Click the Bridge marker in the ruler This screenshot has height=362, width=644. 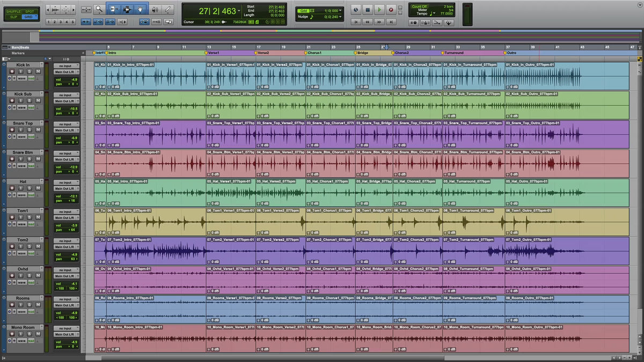tap(362, 53)
